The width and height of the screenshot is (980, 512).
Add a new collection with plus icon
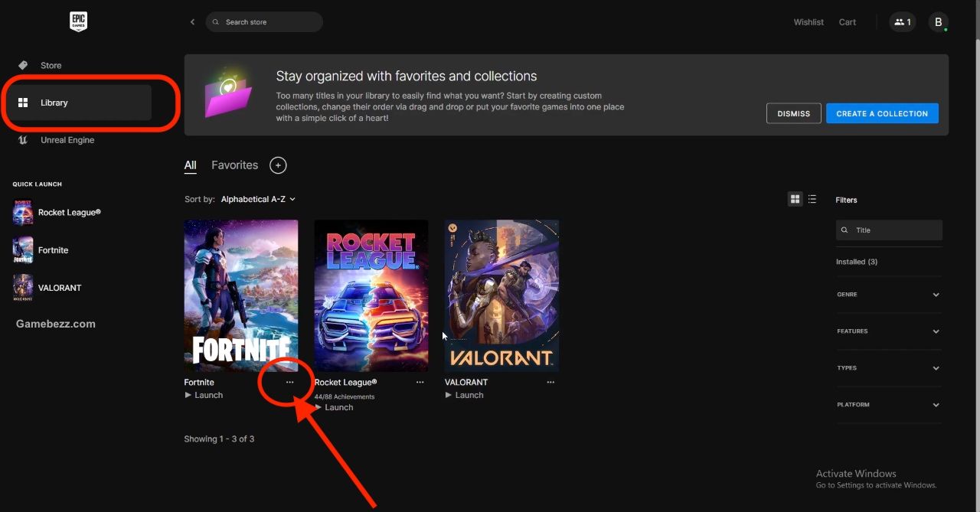[x=278, y=165]
